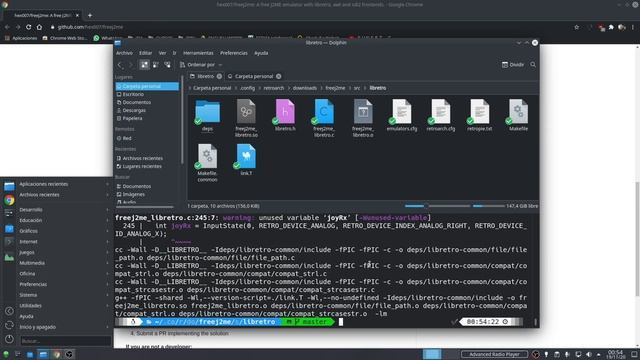Open Dolphin Ayuda menu in menu bar
Viewport: 640px width, 360px height.
click(261, 53)
